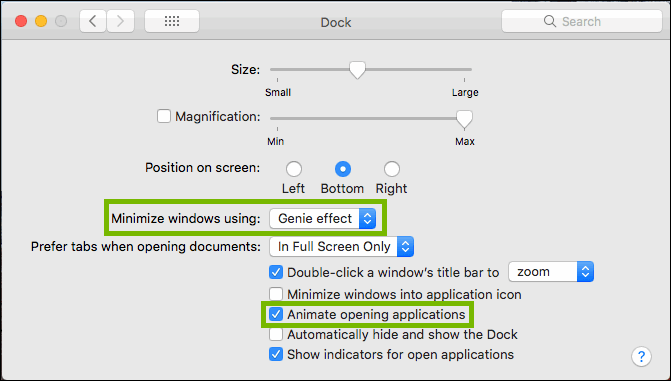The height and width of the screenshot is (381, 671).
Task: Uncheck Show indicators for open applications
Action: (276, 354)
